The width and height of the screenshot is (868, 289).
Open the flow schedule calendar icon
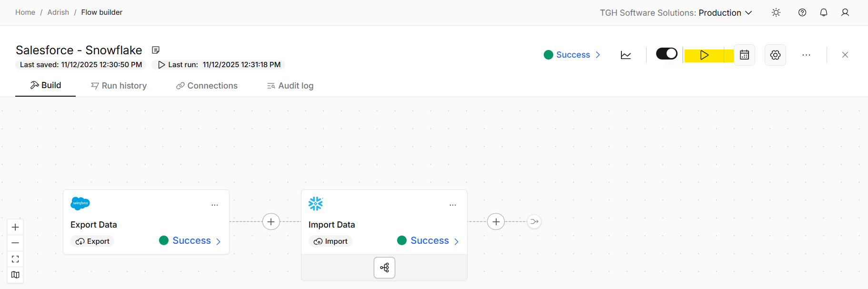click(x=744, y=55)
